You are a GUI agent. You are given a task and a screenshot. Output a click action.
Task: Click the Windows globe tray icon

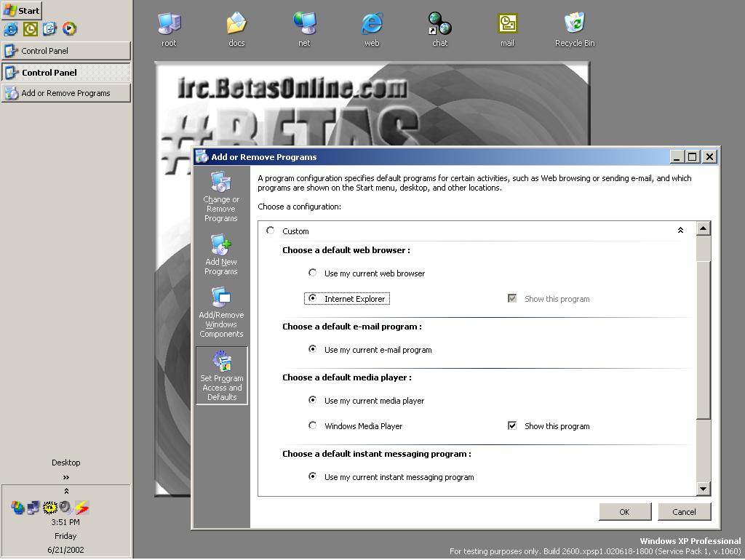17,508
